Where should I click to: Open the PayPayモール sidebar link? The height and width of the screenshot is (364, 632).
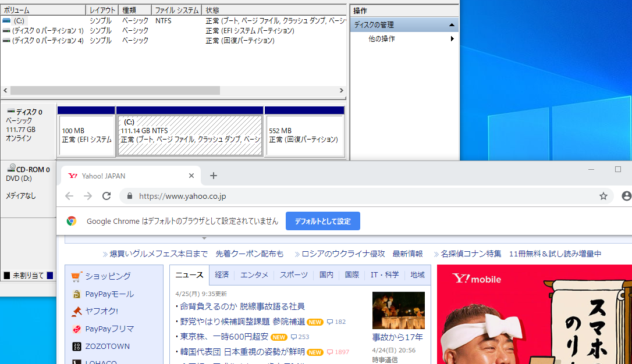pyautogui.click(x=109, y=294)
